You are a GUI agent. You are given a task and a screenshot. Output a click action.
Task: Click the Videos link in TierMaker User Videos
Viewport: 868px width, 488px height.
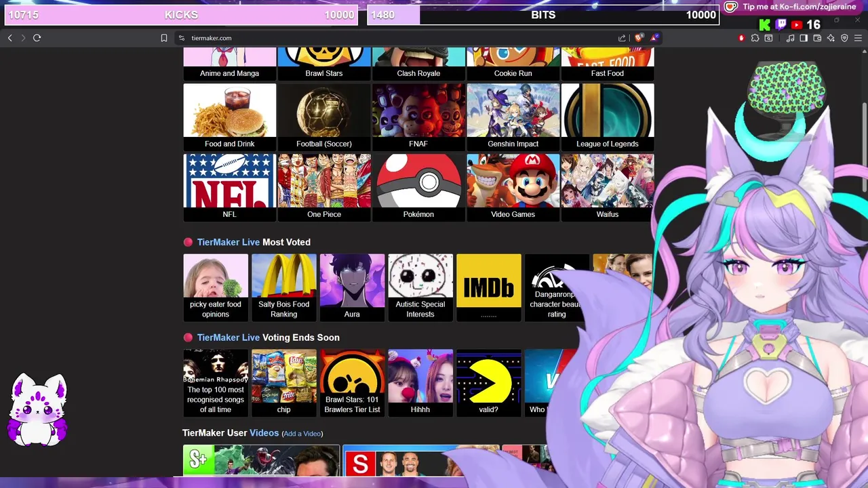click(264, 433)
